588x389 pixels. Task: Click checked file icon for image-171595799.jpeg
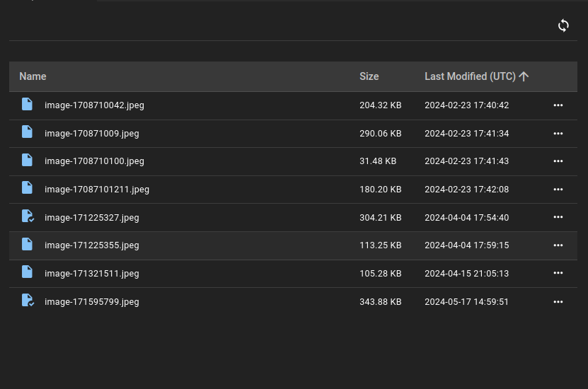coord(28,301)
